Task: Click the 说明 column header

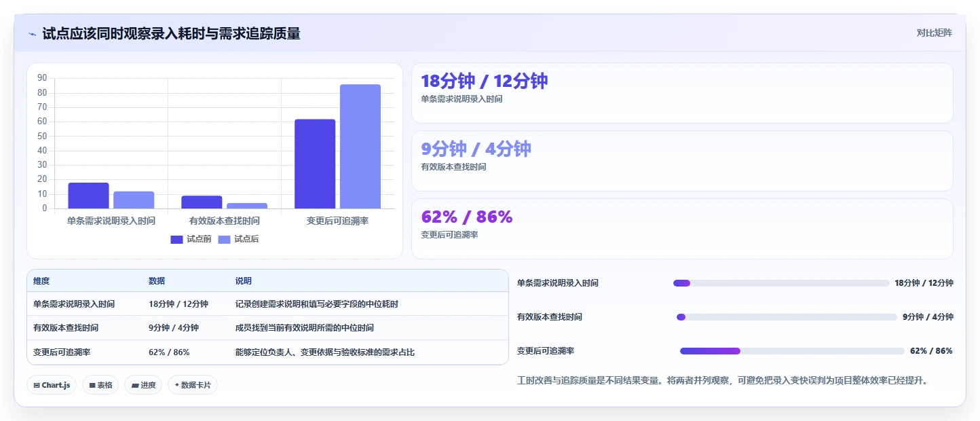Action: click(x=244, y=281)
